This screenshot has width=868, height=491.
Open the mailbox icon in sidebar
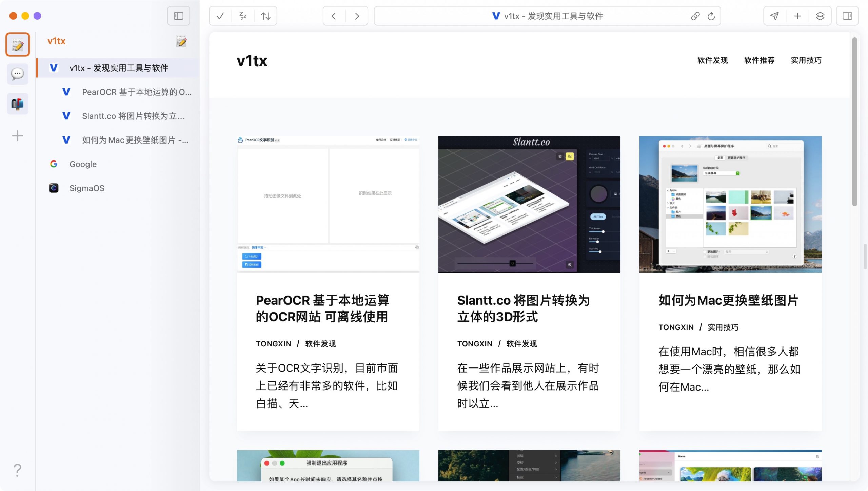(x=17, y=103)
